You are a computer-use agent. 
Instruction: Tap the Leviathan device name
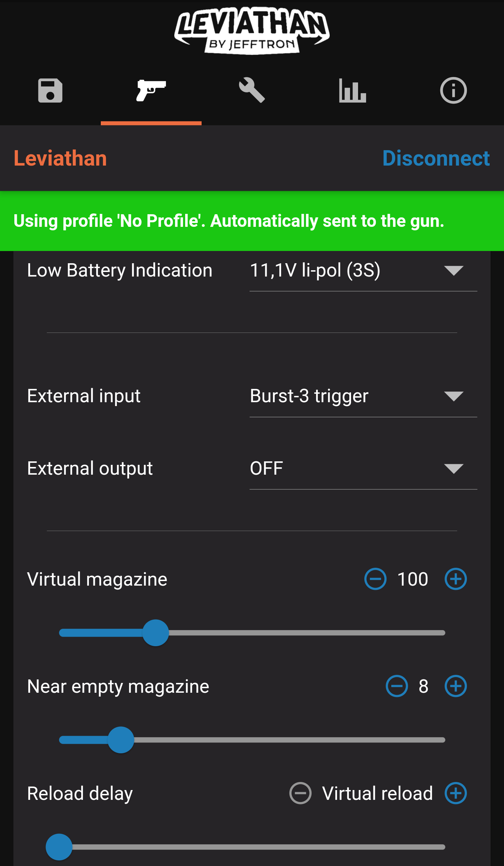coord(60,158)
